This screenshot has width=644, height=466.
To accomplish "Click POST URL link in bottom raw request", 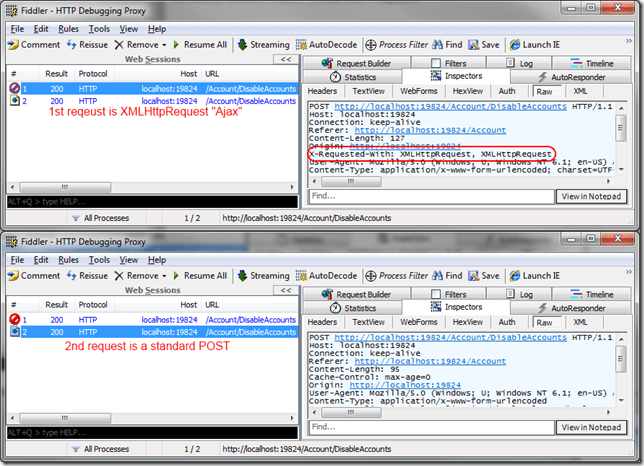I will coord(450,337).
